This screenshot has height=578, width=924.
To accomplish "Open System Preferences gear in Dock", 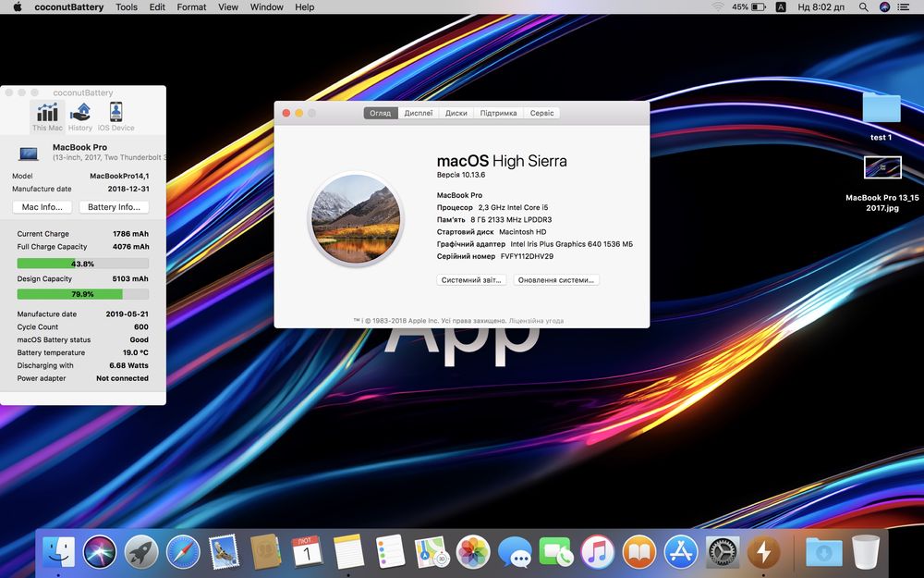I will click(x=722, y=553).
